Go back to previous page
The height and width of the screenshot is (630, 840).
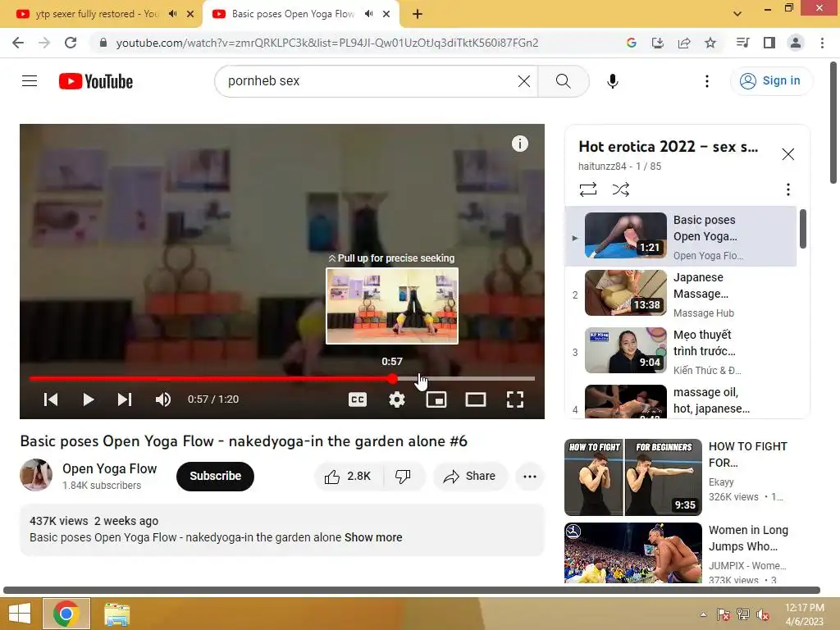[18, 43]
